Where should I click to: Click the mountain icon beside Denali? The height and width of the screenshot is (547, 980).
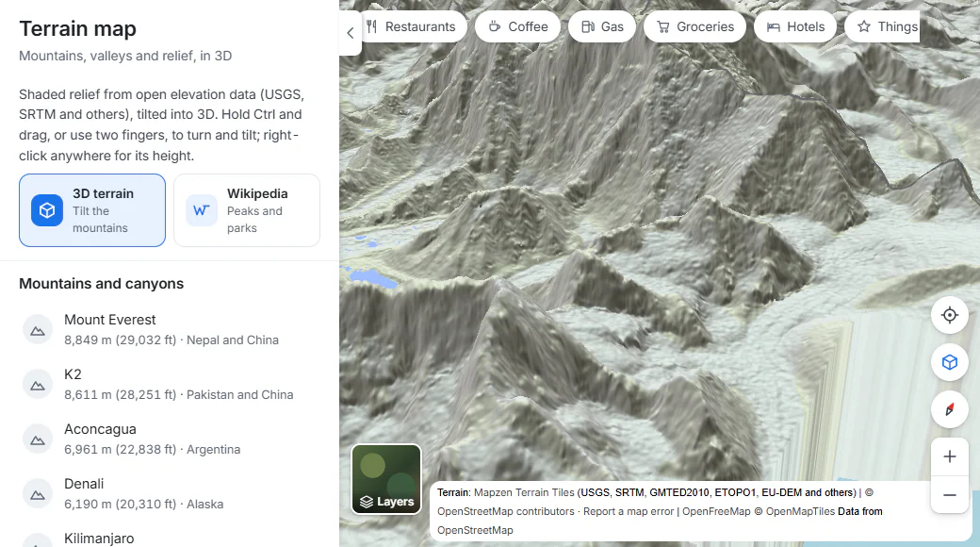(38, 494)
